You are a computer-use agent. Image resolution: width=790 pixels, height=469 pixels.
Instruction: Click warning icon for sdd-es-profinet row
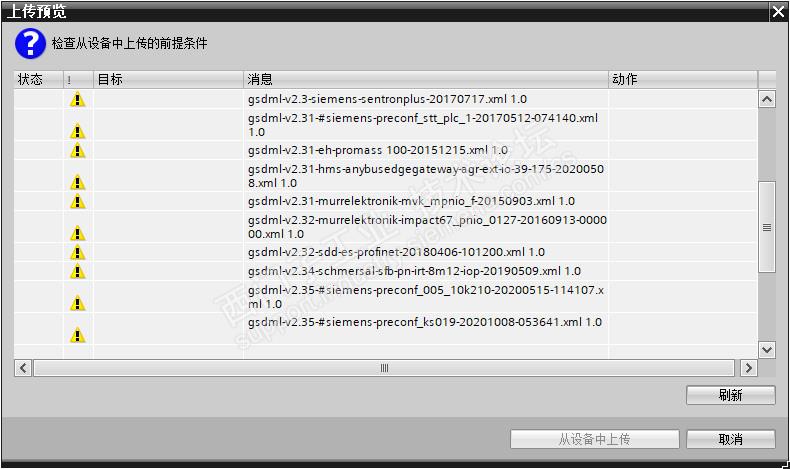(x=78, y=252)
